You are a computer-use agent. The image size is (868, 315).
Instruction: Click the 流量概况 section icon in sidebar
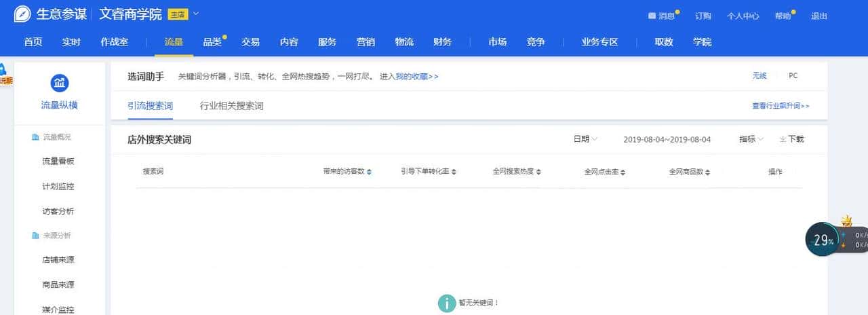(x=35, y=137)
